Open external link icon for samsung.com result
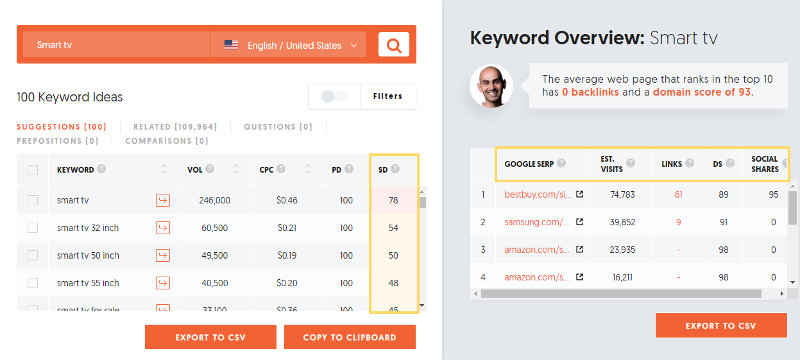Viewport: 800px width, 360px height. point(579,222)
